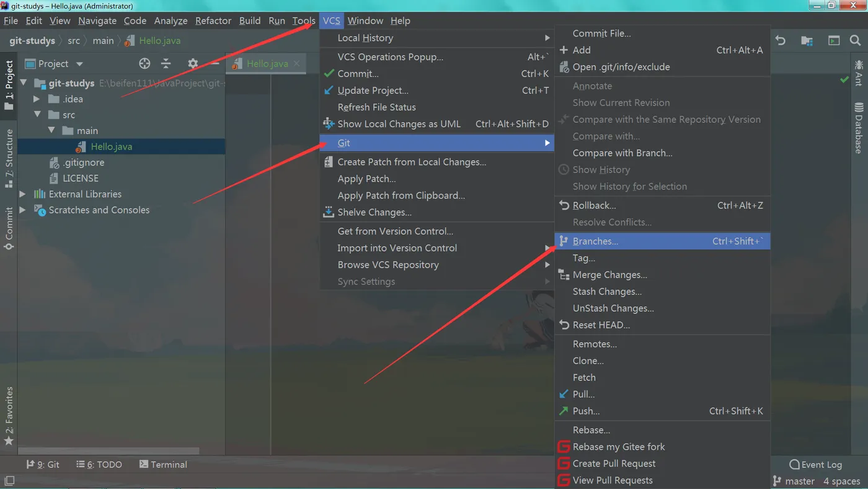The height and width of the screenshot is (489, 868).
Task: Click the 4 spaces indent indicator
Action: pyautogui.click(x=841, y=481)
